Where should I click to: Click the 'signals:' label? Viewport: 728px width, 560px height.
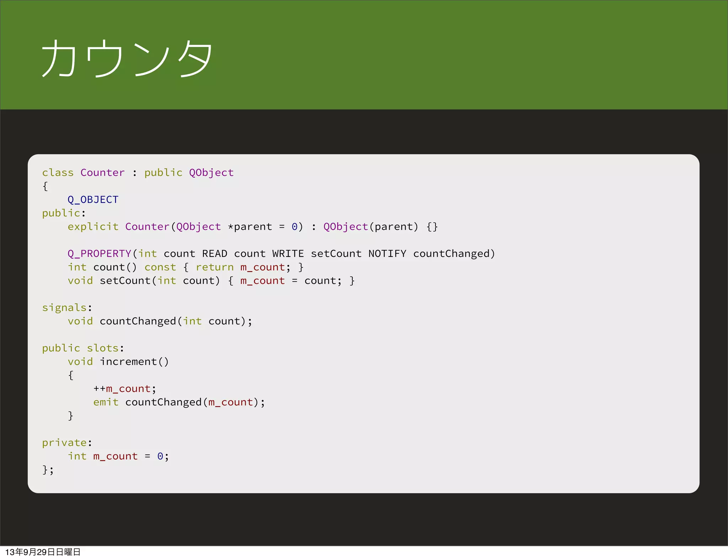(67, 308)
